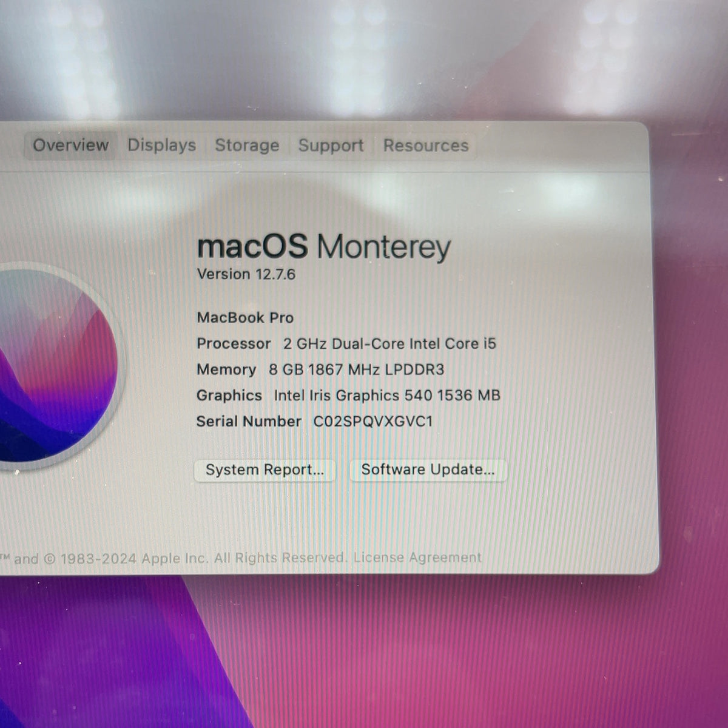Open the Resources tab

coord(426,146)
